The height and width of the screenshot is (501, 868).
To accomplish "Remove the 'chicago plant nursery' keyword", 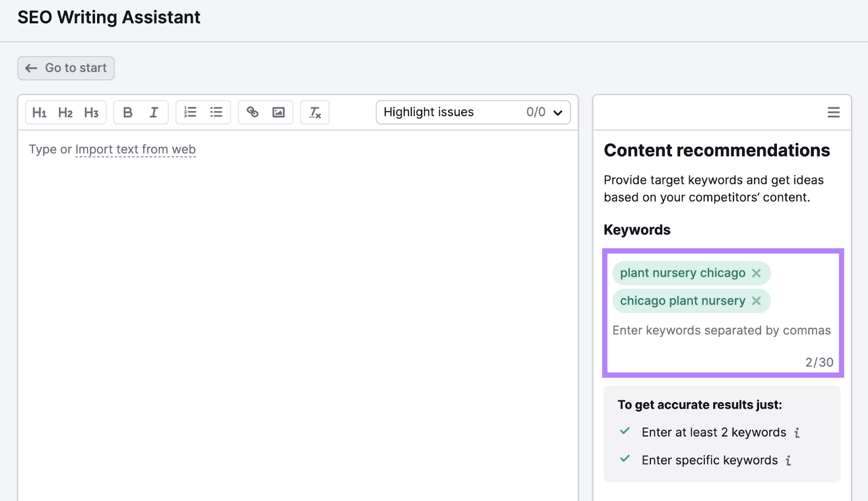I will pos(757,301).
